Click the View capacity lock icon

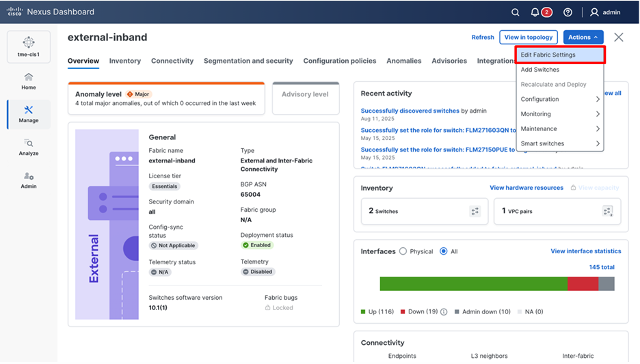tap(573, 188)
